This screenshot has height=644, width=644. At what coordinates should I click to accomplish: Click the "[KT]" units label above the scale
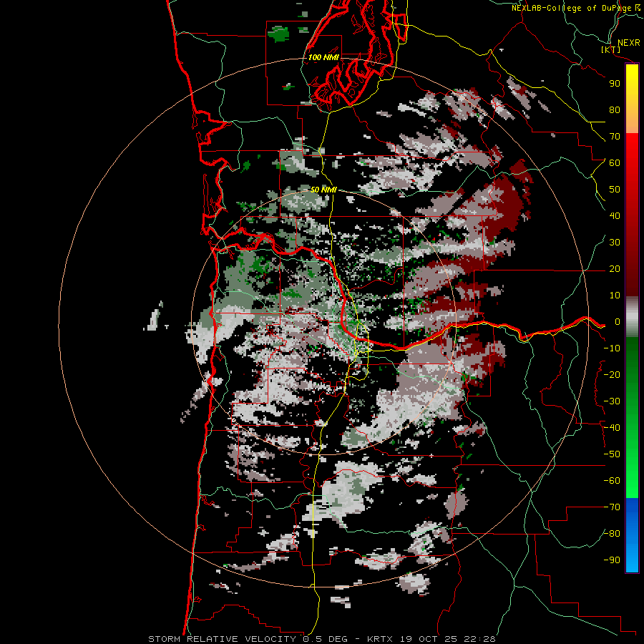[610, 49]
